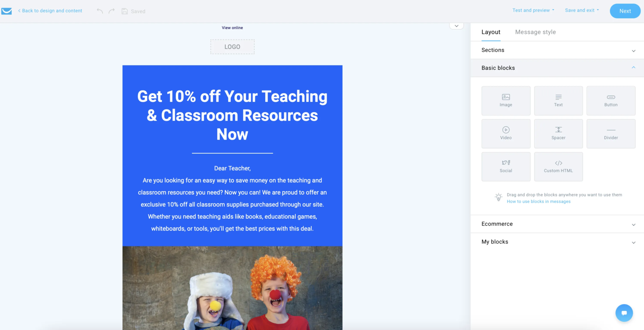Expand the Ecommerce panel
The height and width of the screenshot is (330, 644).
click(x=557, y=224)
